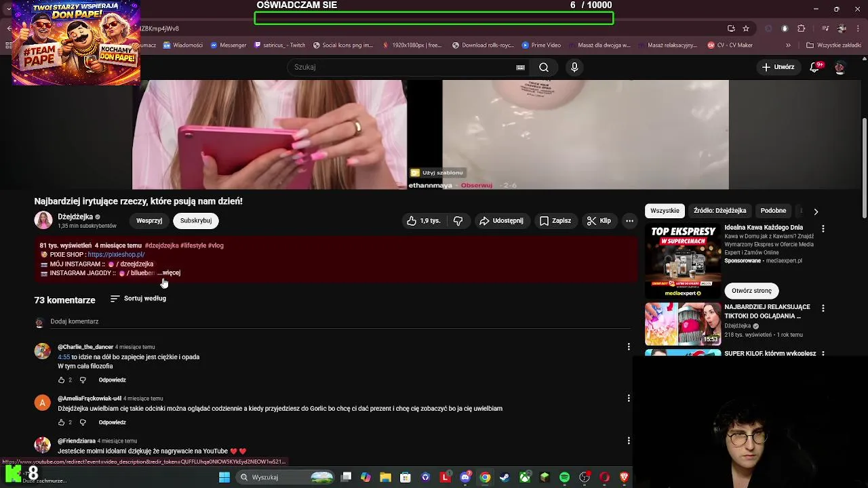Like the video (1,9 tys.)
Screen dimensions: 868x488
(424, 220)
